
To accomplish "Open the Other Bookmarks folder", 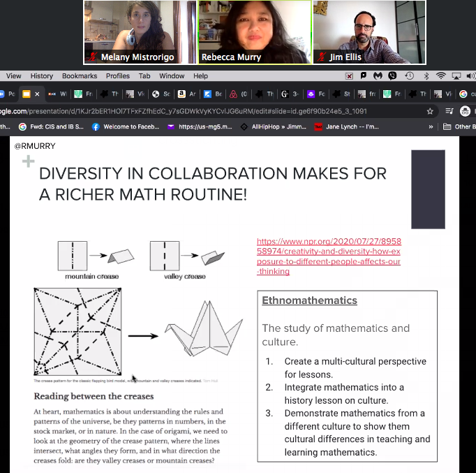I will tap(459, 126).
